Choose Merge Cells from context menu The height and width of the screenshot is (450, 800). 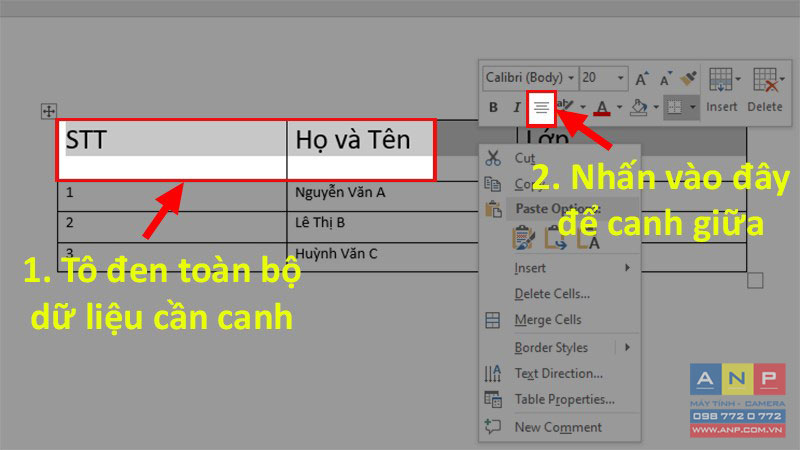click(x=560, y=320)
